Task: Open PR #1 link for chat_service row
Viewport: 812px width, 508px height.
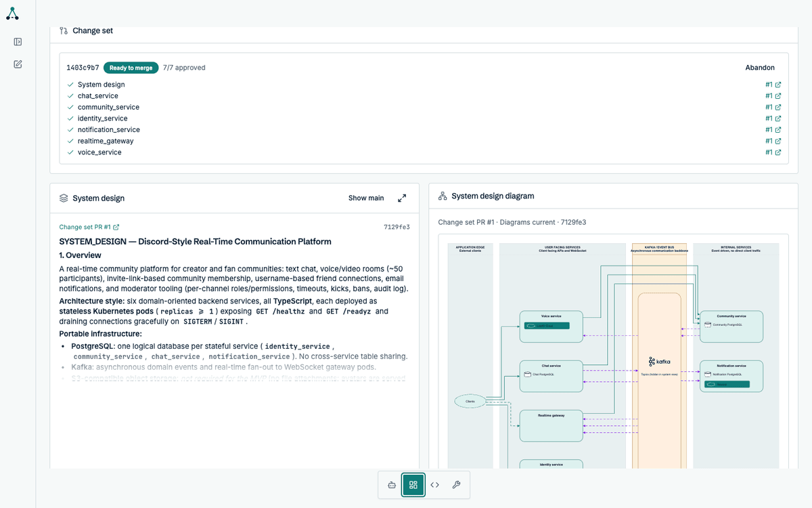Action: tap(773, 96)
